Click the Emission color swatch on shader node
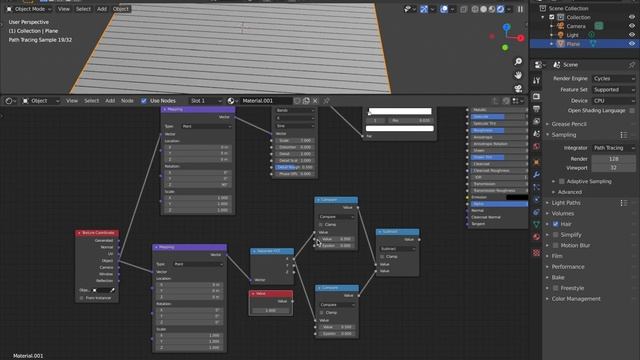Image resolution: width=640 pixels, height=360 pixels. pyautogui.click(x=517, y=198)
